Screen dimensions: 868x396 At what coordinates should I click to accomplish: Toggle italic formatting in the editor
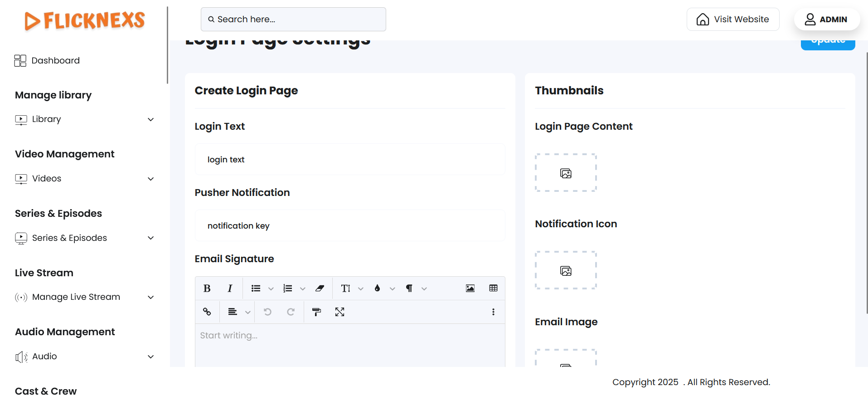pyautogui.click(x=230, y=288)
